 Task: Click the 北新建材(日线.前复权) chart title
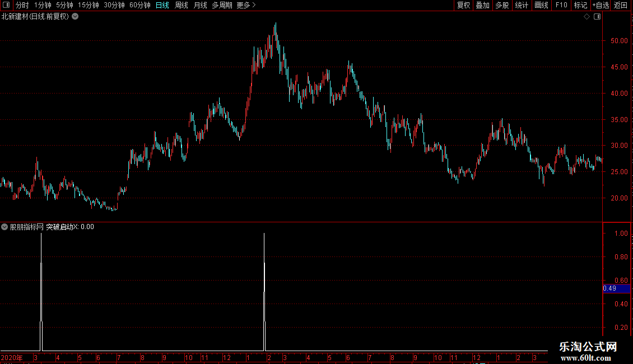click(35, 17)
